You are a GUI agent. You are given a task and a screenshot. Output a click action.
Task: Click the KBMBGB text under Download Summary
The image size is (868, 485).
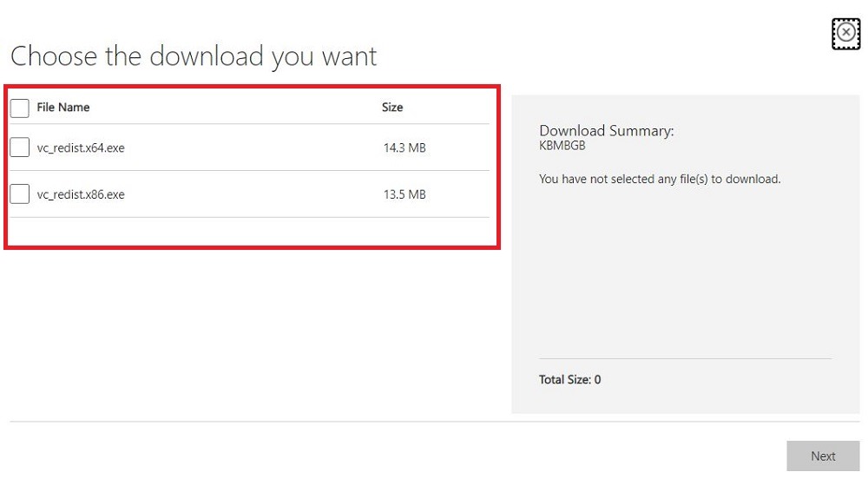[562, 146]
